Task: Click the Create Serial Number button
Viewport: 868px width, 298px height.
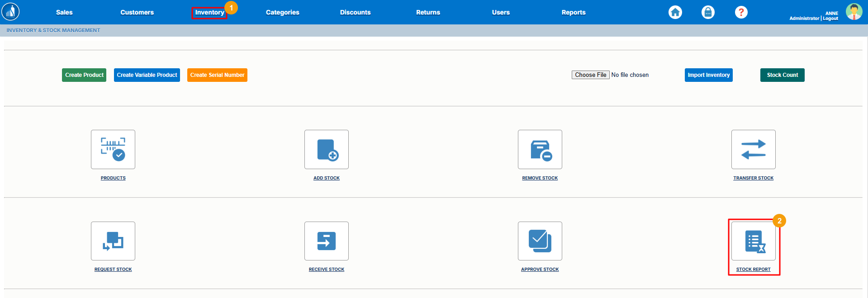Action: coord(217,75)
